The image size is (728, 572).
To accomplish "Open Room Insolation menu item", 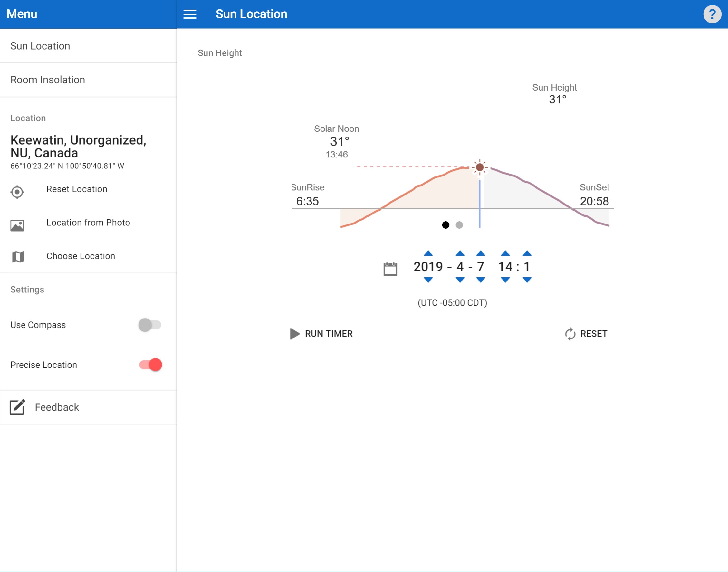I will (48, 80).
